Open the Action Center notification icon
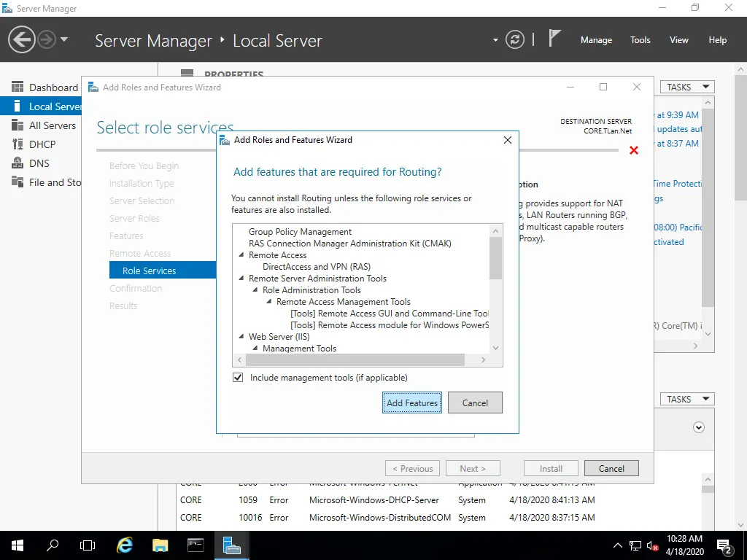The image size is (747, 560). point(724,545)
